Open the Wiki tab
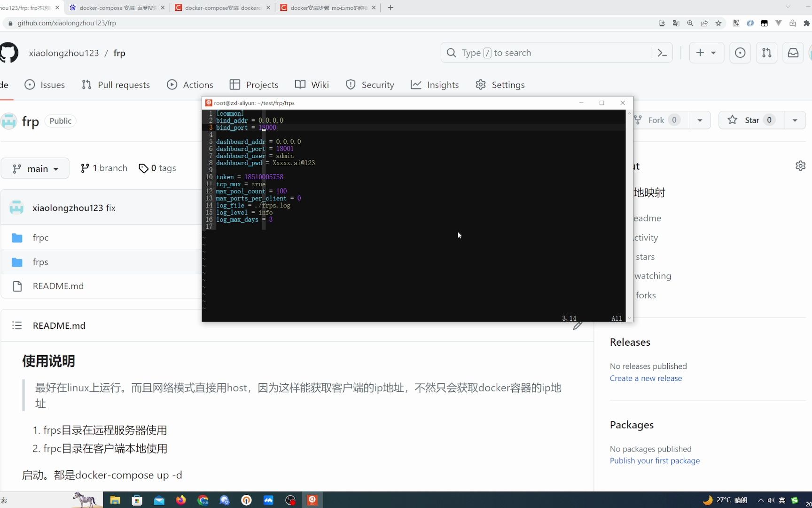 [312, 85]
